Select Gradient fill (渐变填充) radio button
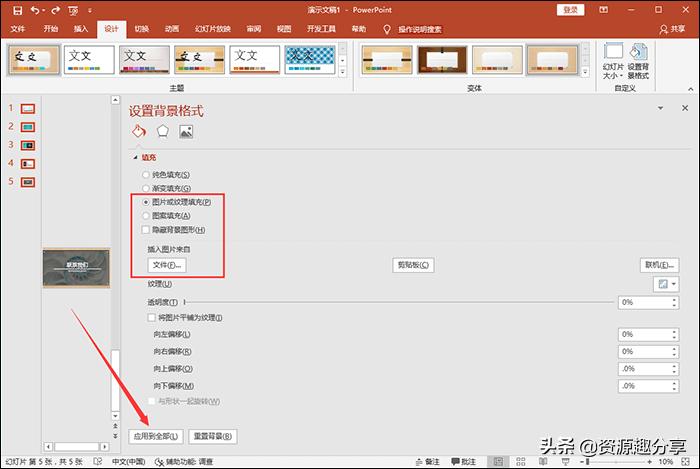 [146, 188]
